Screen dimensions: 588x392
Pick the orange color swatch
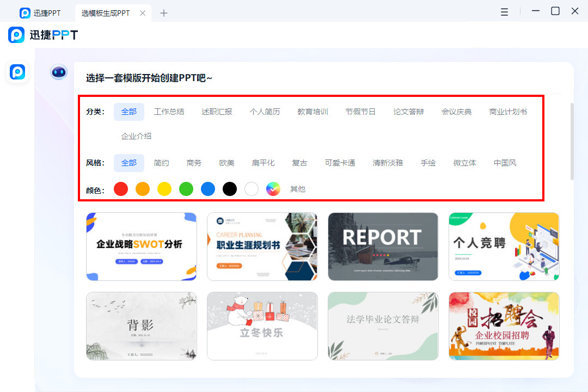coord(143,189)
